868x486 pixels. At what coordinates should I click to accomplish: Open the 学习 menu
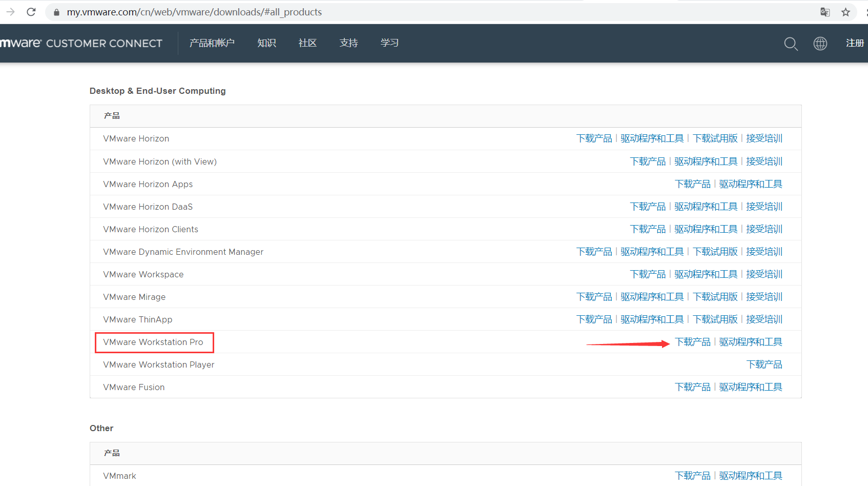(x=389, y=43)
